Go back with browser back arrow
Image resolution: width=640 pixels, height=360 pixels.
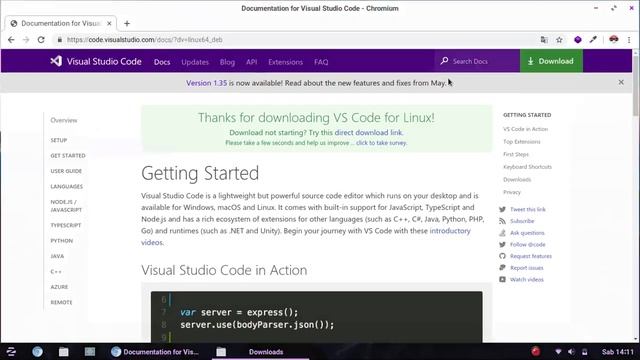coord(11,40)
